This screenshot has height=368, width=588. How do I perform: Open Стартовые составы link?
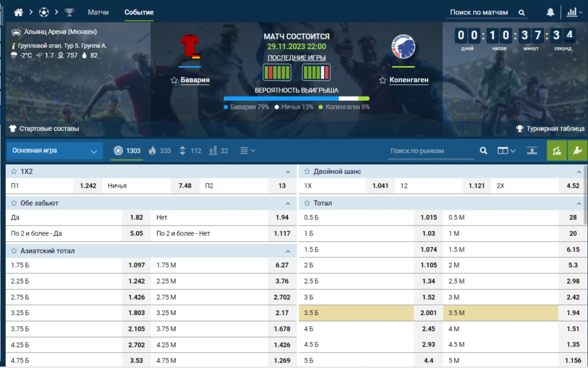pyautogui.click(x=44, y=129)
